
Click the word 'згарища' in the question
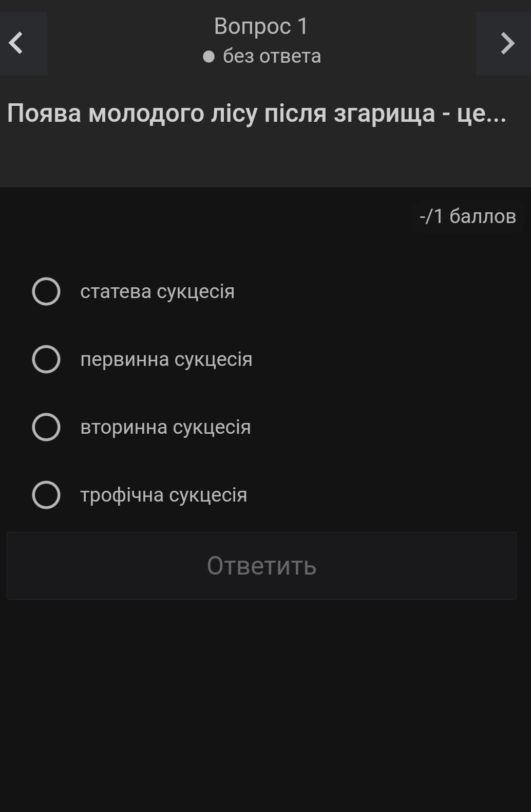click(x=384, y=114)
